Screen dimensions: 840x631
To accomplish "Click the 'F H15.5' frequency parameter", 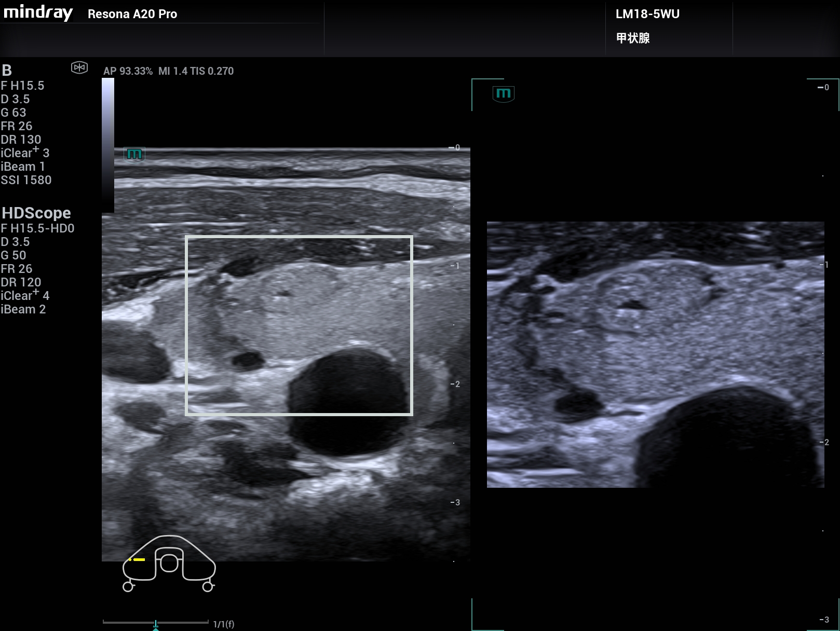I will coord(22,86).
